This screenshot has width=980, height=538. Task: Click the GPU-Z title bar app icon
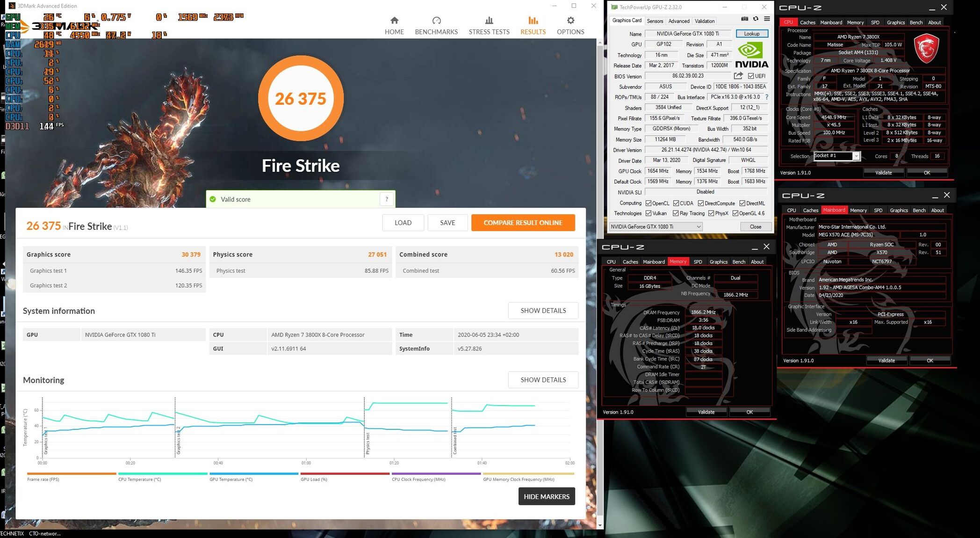[614, 7]
